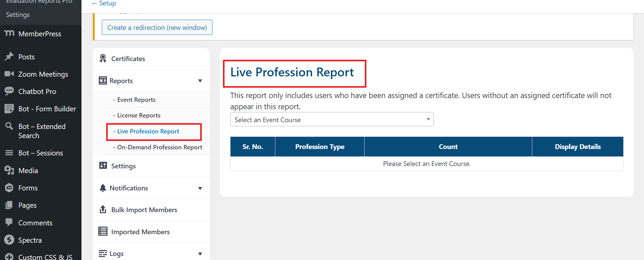644x260 pixels.
Task: Click the Media library icon
Action: click(9, 170)
